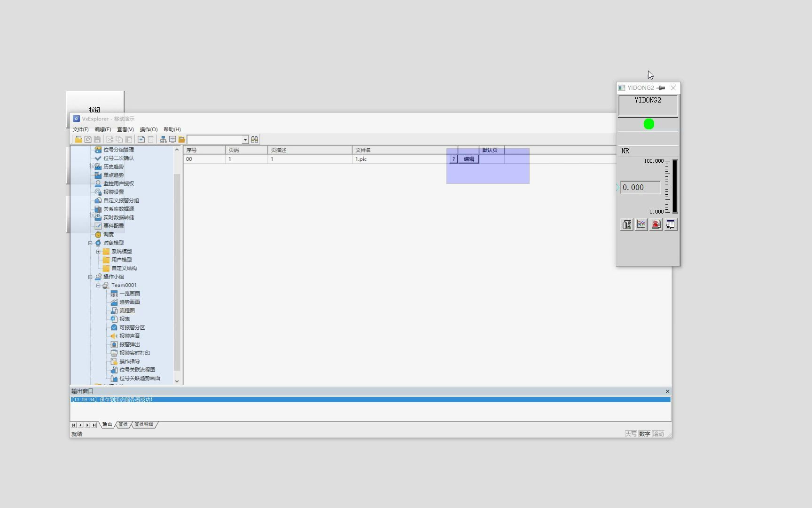This screenshot has height=508, width=812.
Task: Click the network topology toolbar icon
Action: tap(163, 139)
